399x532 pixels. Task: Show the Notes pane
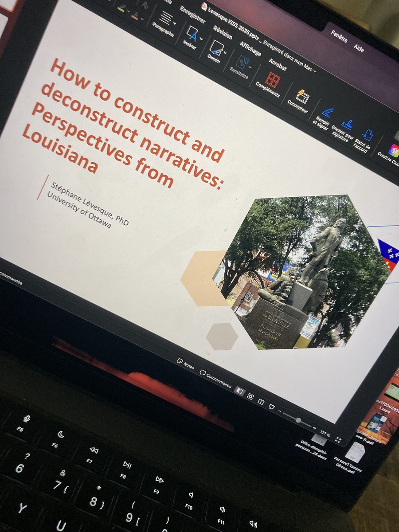186,364
